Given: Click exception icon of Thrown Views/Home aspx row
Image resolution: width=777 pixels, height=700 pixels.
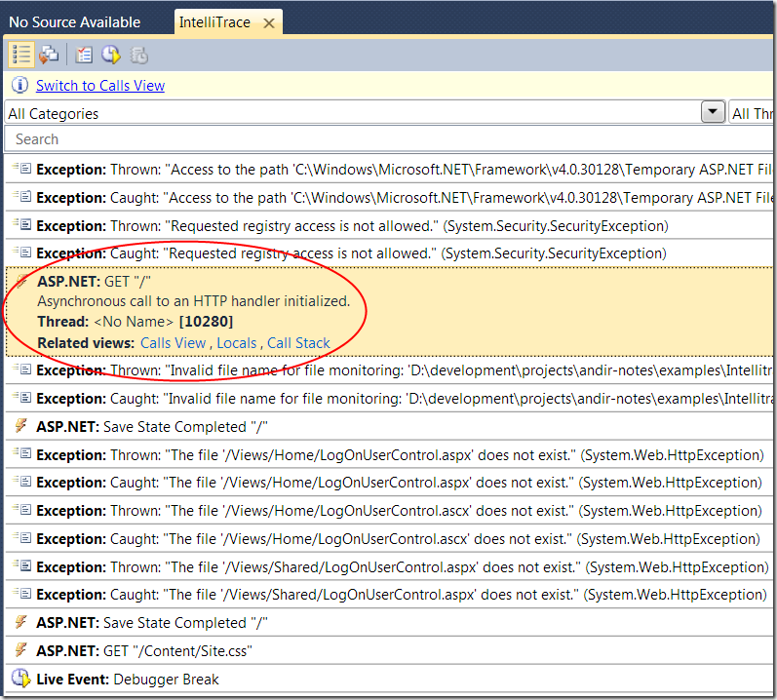Looking at the screenshot, I should pos(21,453).
